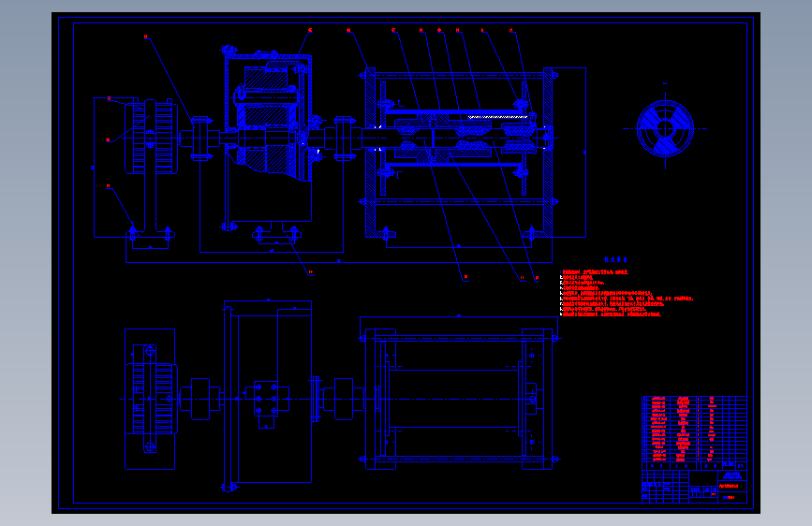The image size is (812, 526).
Task: Select the motor in the upper elevation view
Action: click(x=151, y=138)
